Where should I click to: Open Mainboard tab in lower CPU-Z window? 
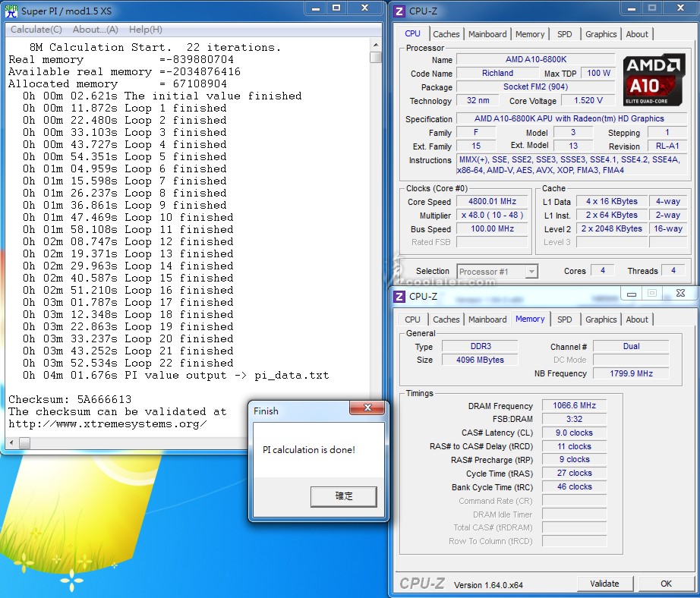coord(487,319)
